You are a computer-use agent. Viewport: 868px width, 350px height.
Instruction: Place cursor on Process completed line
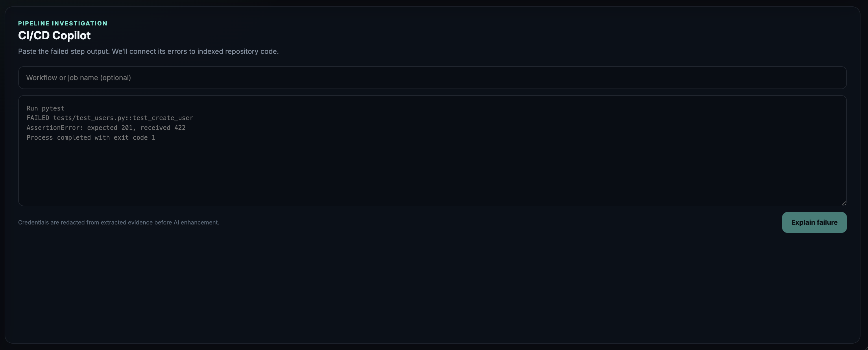(91, 138)
